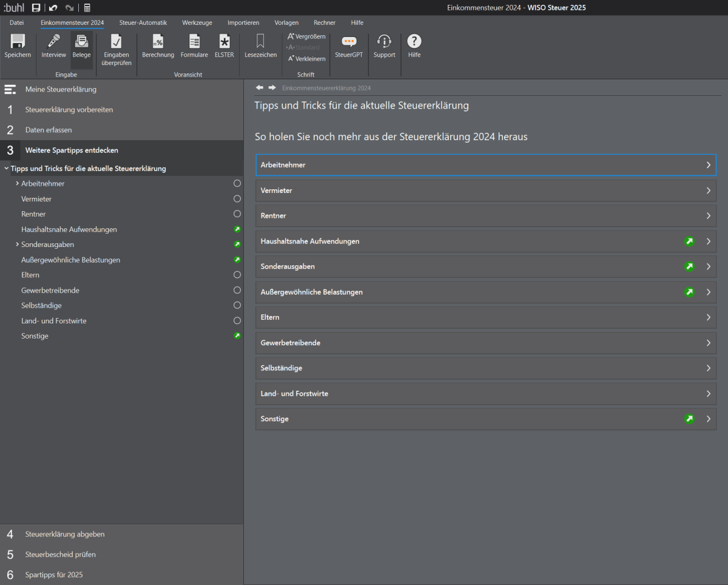Click chevron on Vermieter main row

pos(708,191)
